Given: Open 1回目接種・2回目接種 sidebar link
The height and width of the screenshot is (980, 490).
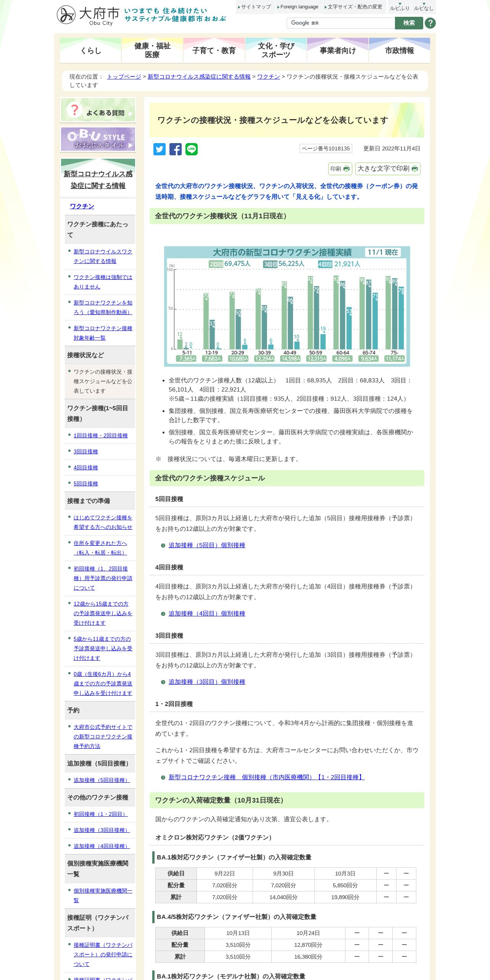Looking at the screenshot, I should click(101, 435).
